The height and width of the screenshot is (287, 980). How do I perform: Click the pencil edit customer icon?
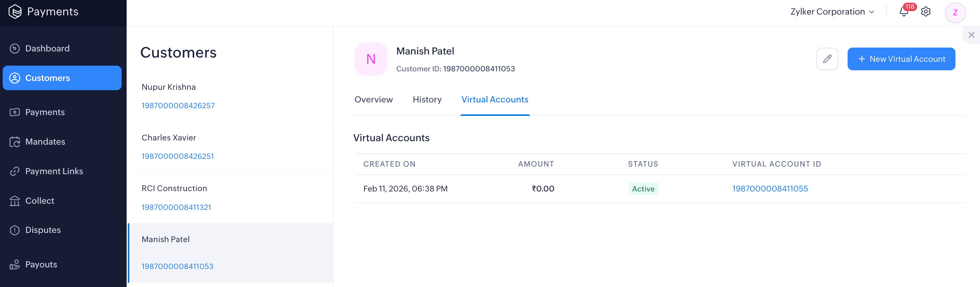pos(827,59)
